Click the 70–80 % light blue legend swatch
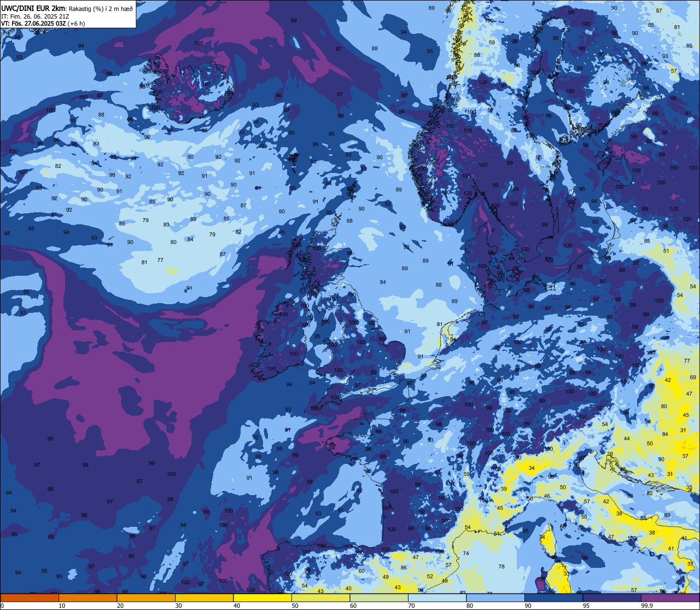The height and width of the screenshot is (610, 700). (437, 598)
